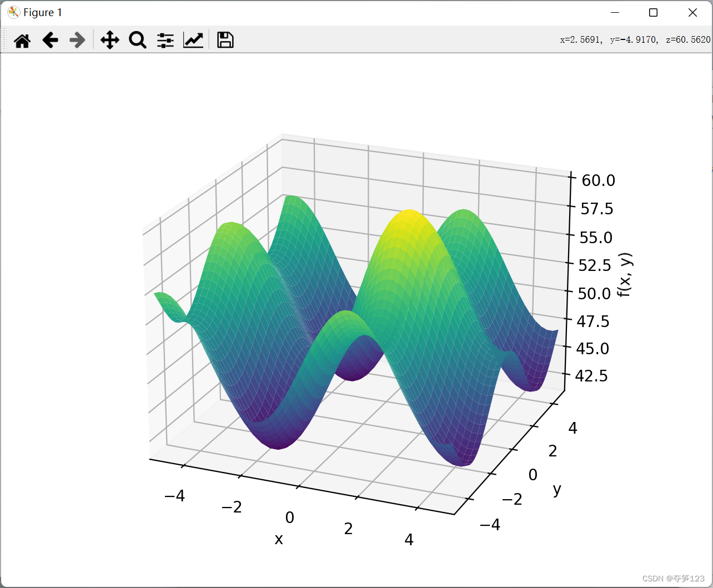Viewport: 713px width, 588px height.
Task: Click the z-axis tick label 47.5
Action: coord(594,321)
